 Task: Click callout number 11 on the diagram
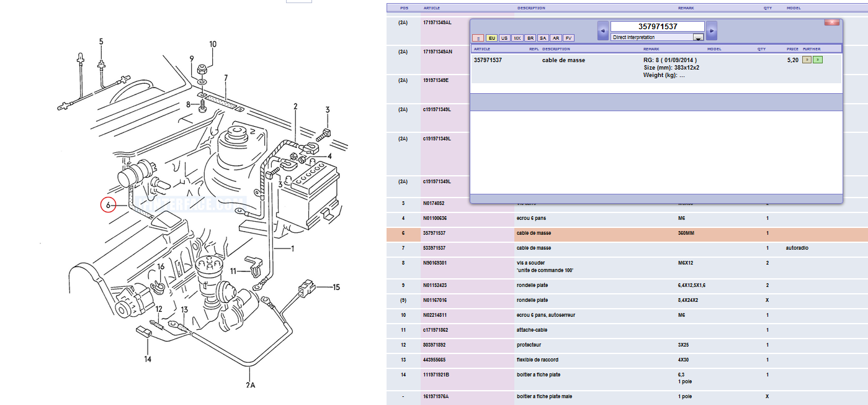233,271
